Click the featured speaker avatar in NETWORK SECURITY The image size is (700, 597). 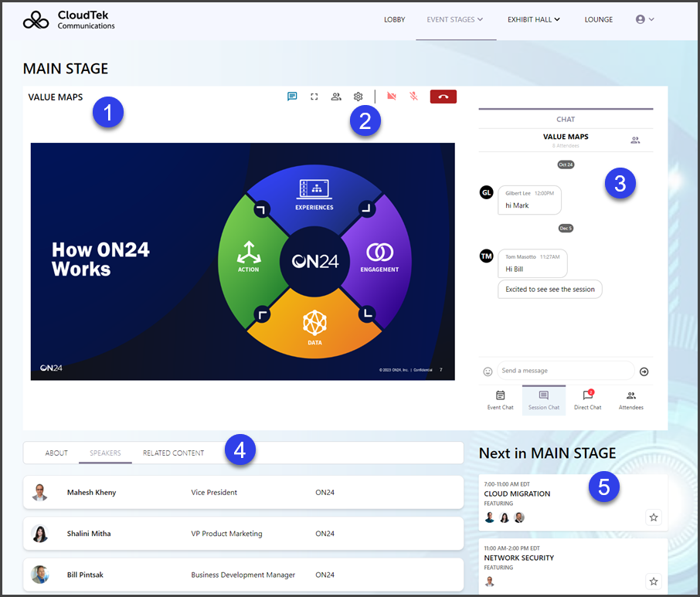[x=490, y=582]
